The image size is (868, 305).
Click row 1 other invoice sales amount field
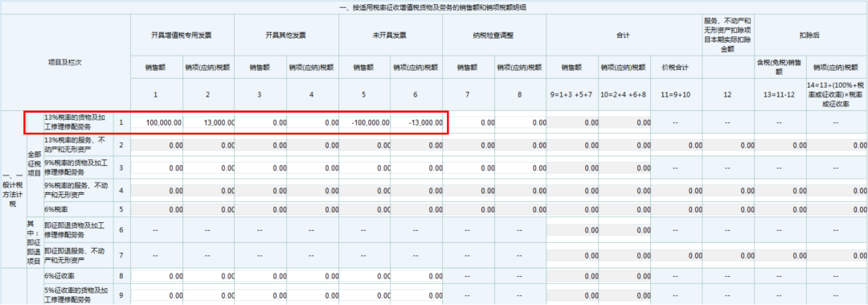click(x=260, y=122)
